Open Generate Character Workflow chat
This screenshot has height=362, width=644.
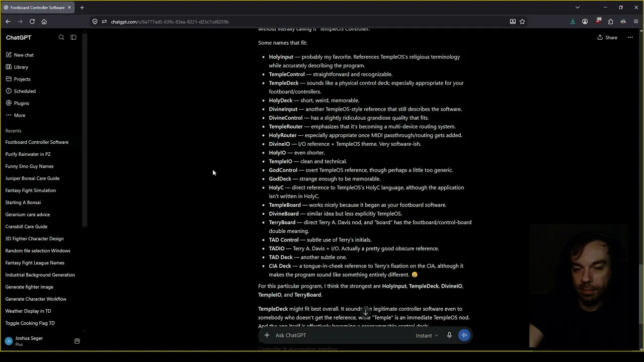point(36,299)
